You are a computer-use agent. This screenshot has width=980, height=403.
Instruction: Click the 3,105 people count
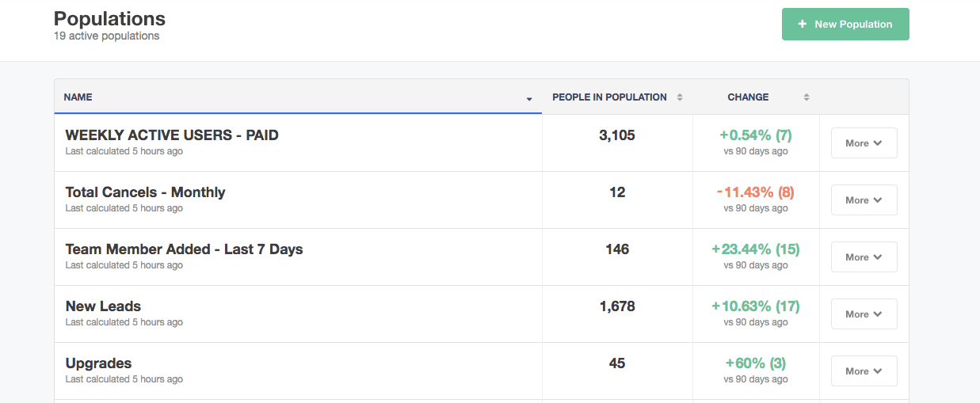pyautogui.click(x=617, y=135)
